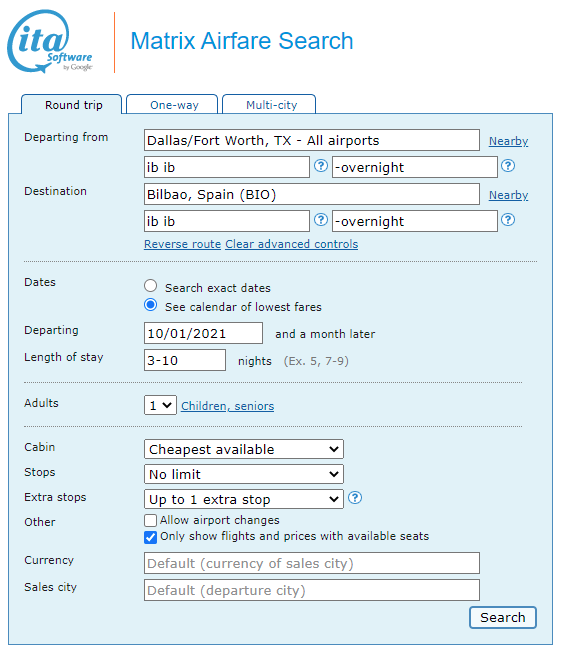The width and height of the screenshot is (572, 657).
Task: Click the Search button
Action: [x=502, y=618]
